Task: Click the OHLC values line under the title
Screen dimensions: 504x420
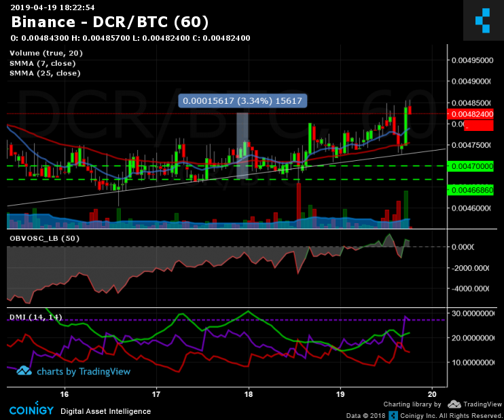Action: click(130, 38)
